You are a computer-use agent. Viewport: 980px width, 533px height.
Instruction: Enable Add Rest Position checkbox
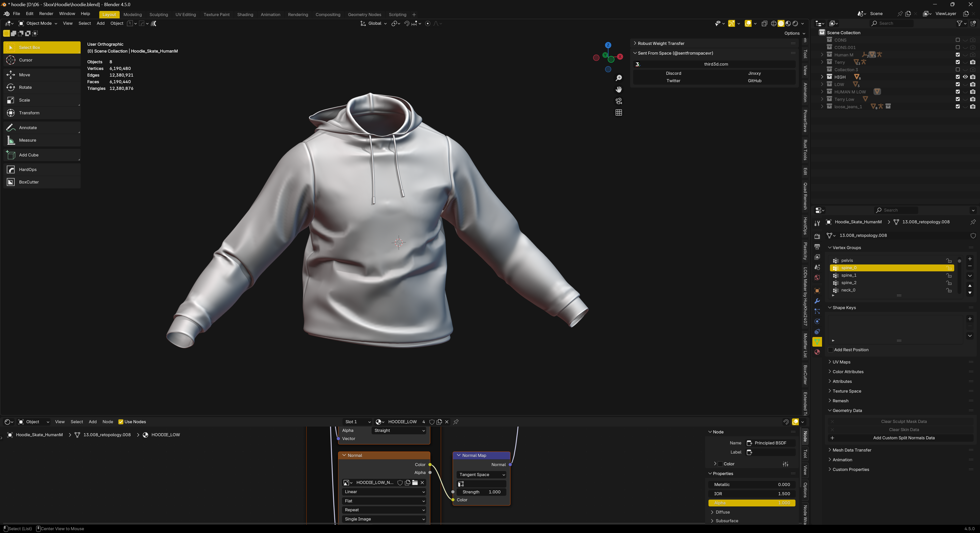[x=830, y=350]
